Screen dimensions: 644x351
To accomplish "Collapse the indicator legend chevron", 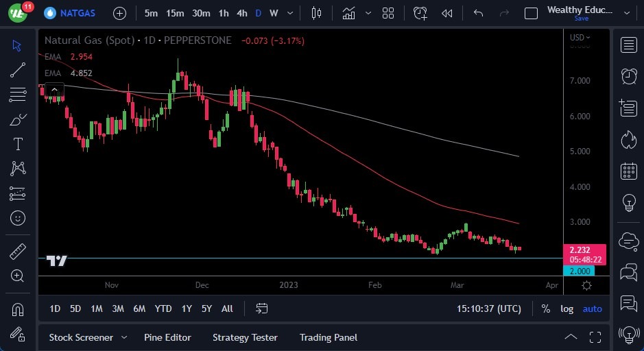I will pyautogui.click(x=54, y=90).
